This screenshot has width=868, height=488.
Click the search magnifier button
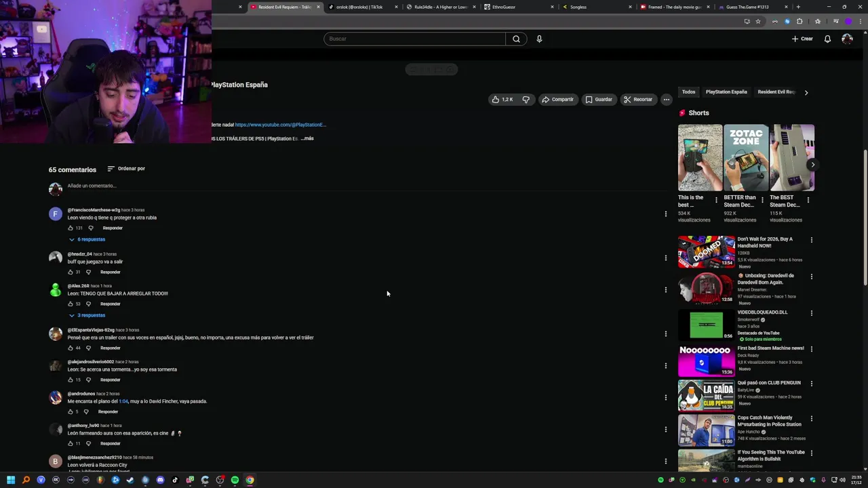tap(516, 39)
